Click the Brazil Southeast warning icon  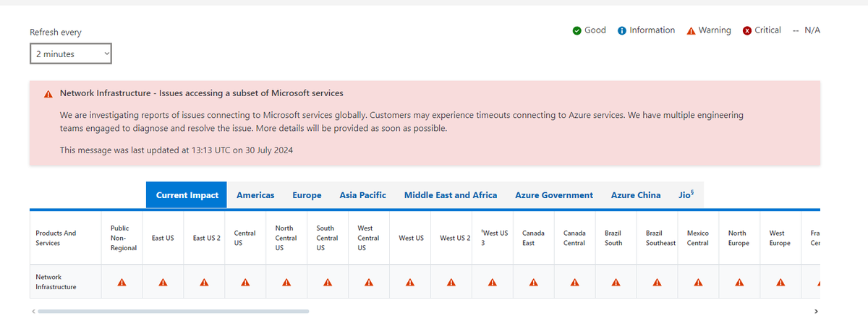pos(657,283)
